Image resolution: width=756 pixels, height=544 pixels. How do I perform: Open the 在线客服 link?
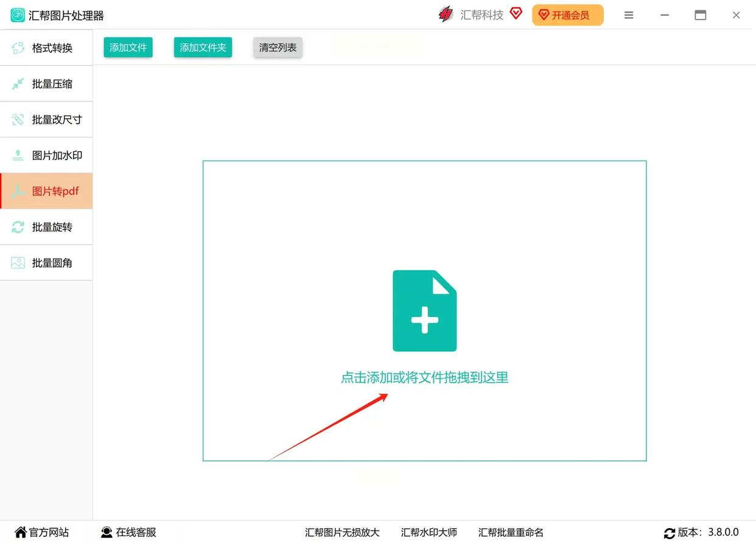pyautogui.click(x=128, y=532)
